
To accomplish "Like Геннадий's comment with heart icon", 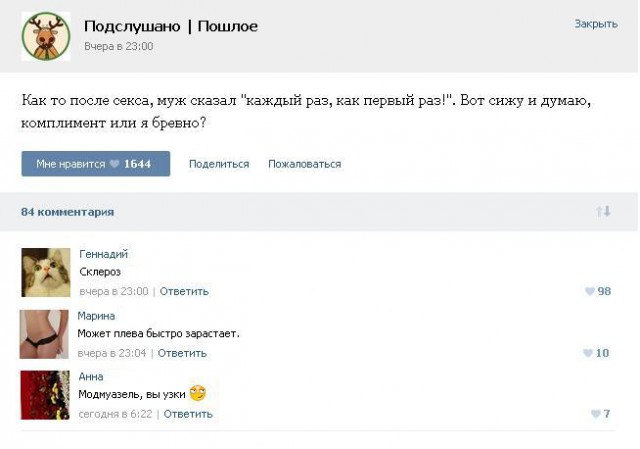I will point(590,291).
